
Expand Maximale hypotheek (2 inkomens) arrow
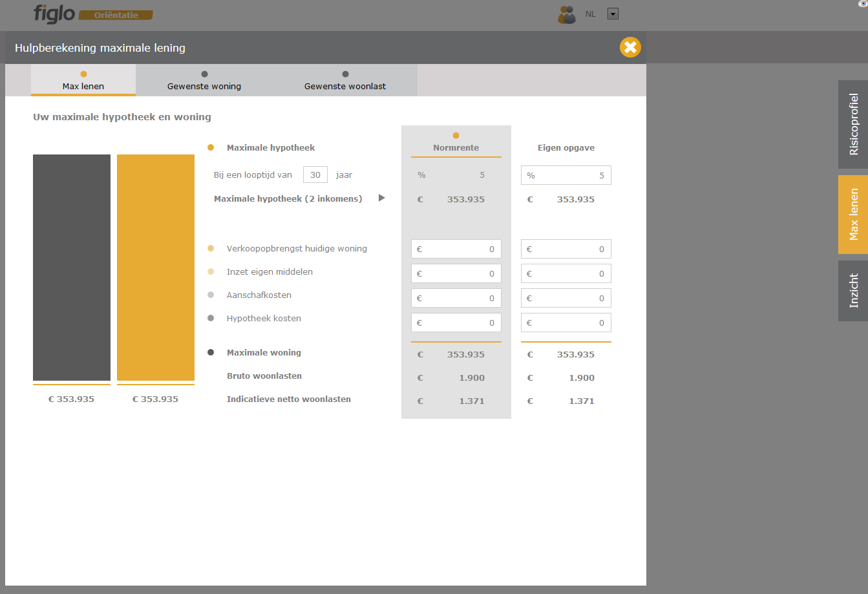(382, 198)
